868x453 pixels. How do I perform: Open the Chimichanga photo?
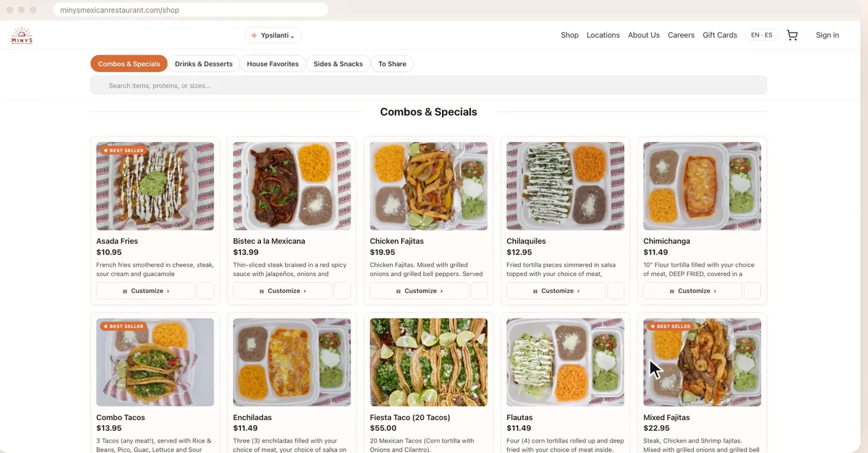(x=702, y=186)
